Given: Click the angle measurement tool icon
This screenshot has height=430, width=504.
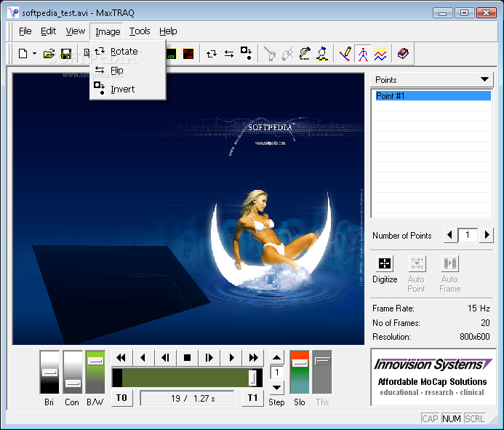Looking at the screenshot, I should 345,54.
